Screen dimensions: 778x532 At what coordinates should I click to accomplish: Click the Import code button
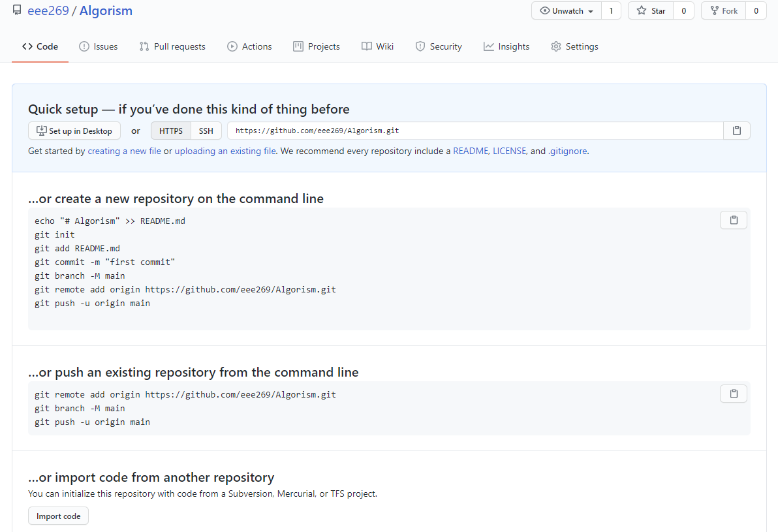[59, 516]
